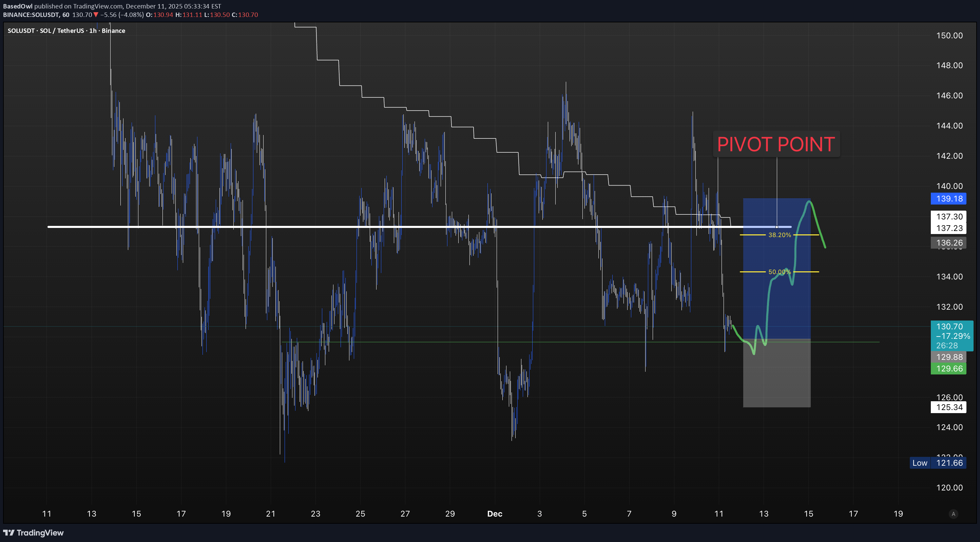Click the TradingView logo

[x=34, y=533]
